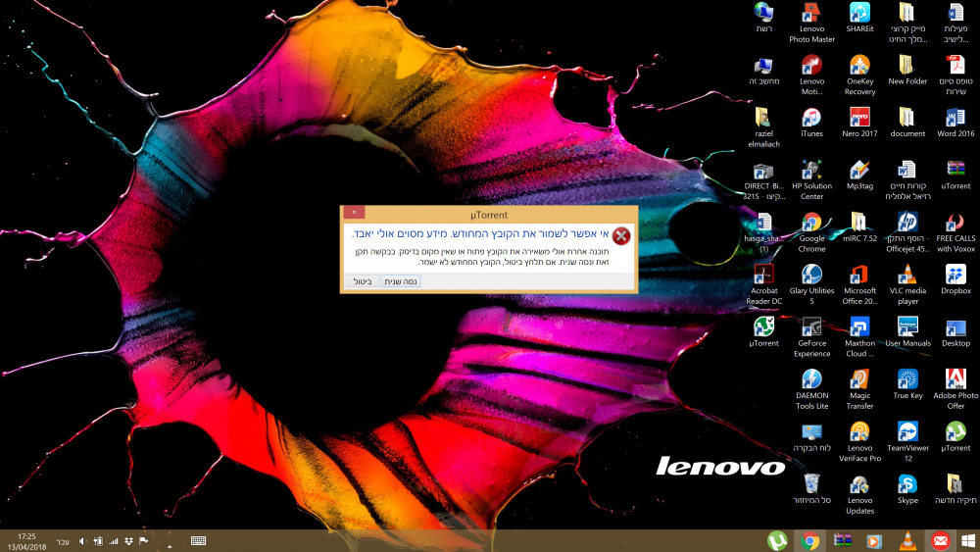Open Magic Transfer shortcut

[860, 389]
